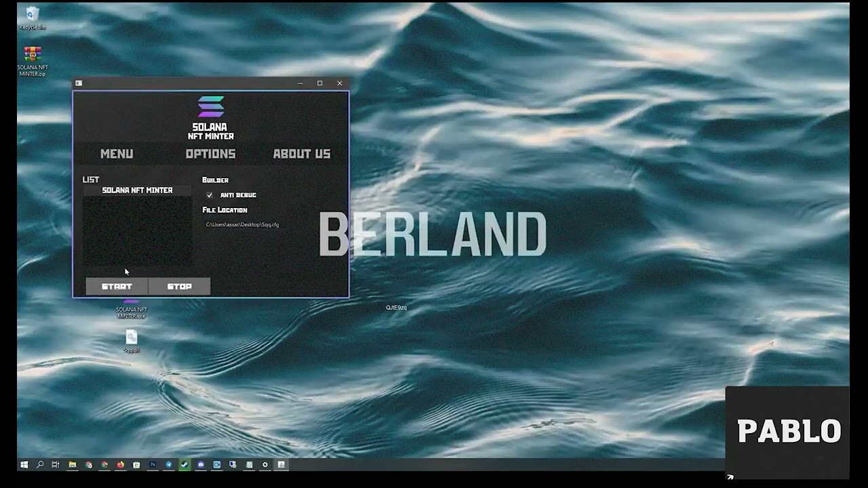Open the MENU tab
This screenshot has width=868, height=488.
point(117,154)
